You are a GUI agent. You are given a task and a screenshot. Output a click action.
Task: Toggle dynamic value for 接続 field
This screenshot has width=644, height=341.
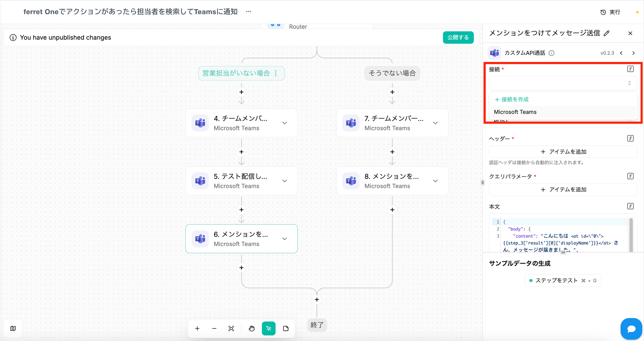tap(630, 69)
